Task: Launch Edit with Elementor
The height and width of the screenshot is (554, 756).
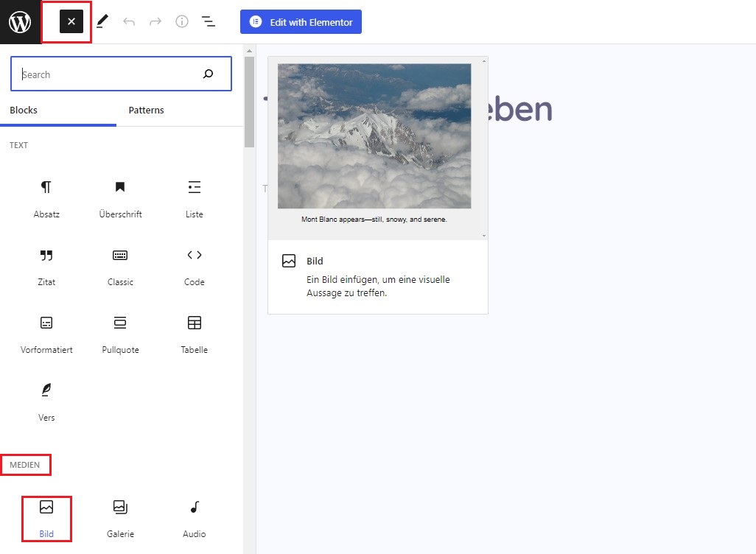Action: pos(301,22)
